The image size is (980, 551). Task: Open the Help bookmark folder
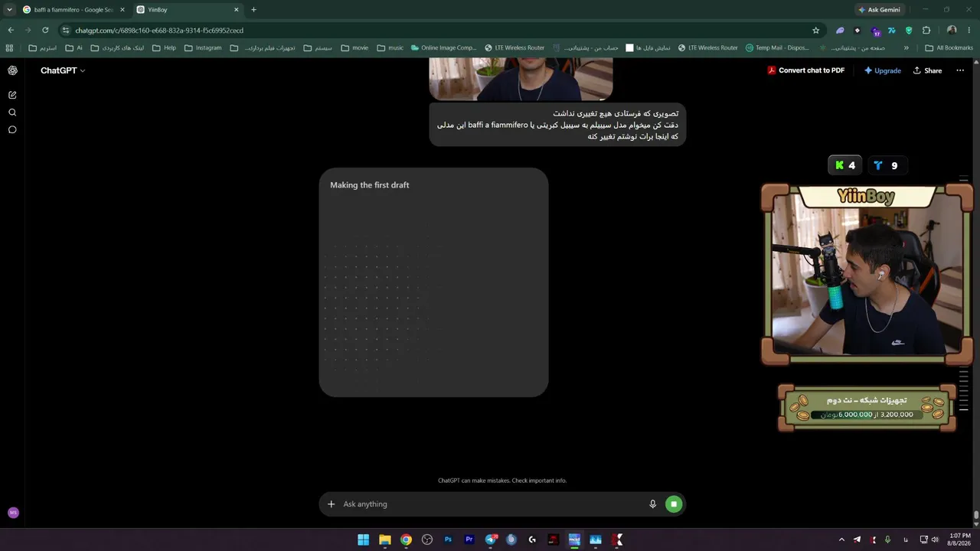[x=164, y=47]
